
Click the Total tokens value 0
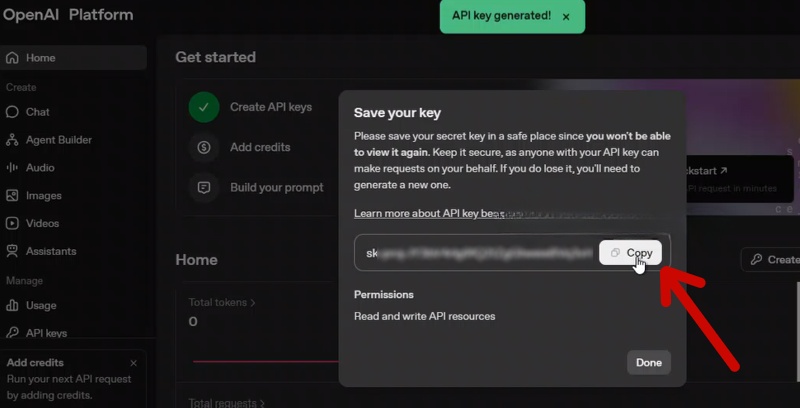coord(193,321)
